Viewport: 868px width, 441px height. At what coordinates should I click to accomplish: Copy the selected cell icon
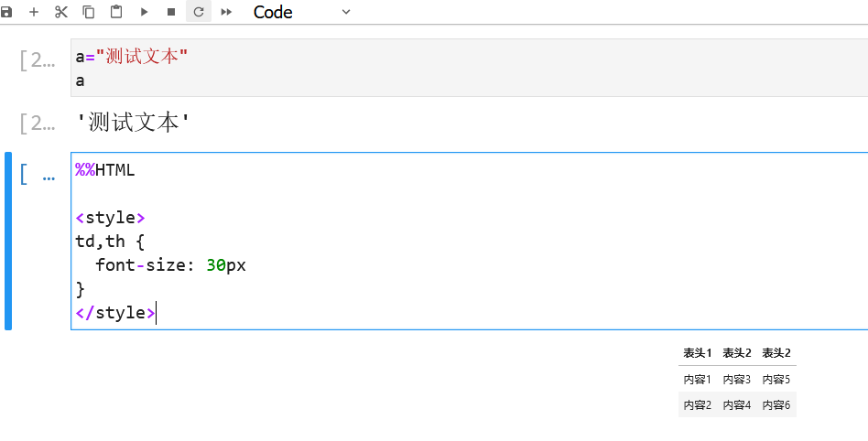pyautogui.click(x=89, y=12)
